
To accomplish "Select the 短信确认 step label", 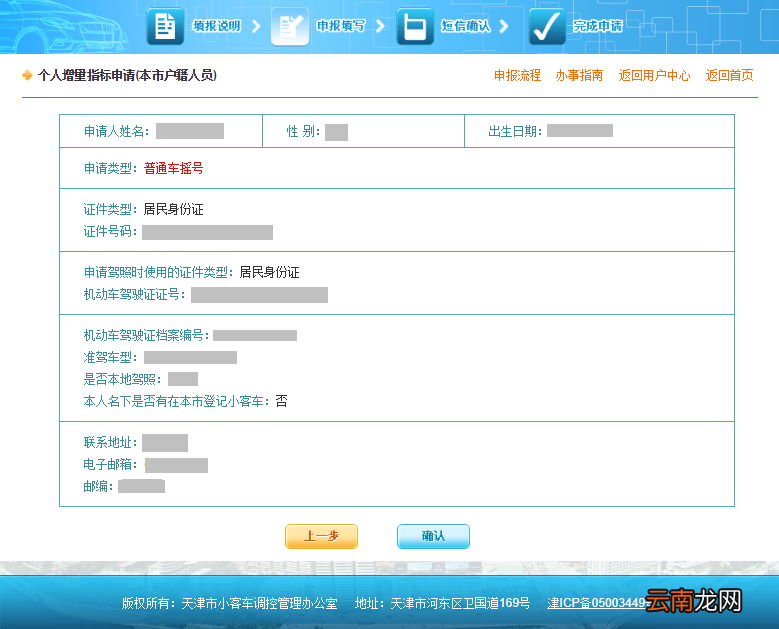I will tap(466, 26).
